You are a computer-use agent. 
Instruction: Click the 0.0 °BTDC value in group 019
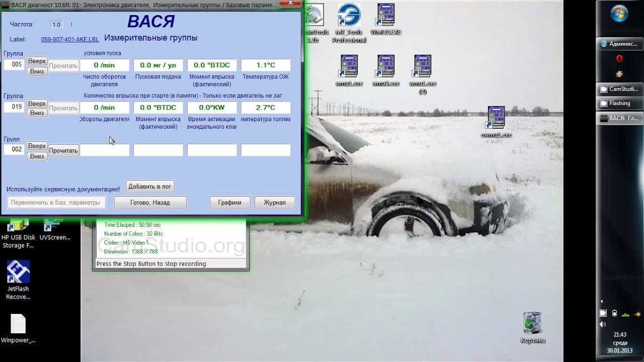[158, 107]
